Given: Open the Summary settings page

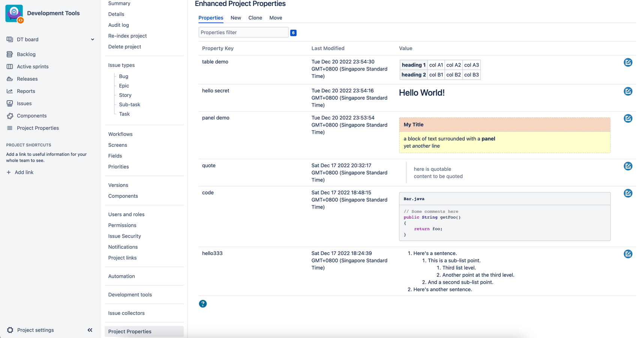Looking at the screenshot, I should [119, 3].
